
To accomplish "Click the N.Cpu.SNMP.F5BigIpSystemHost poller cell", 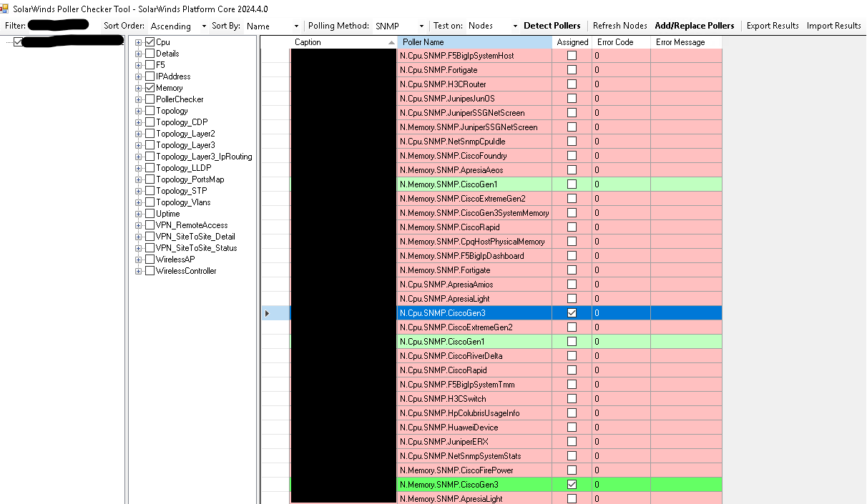I will pos(474,56).
